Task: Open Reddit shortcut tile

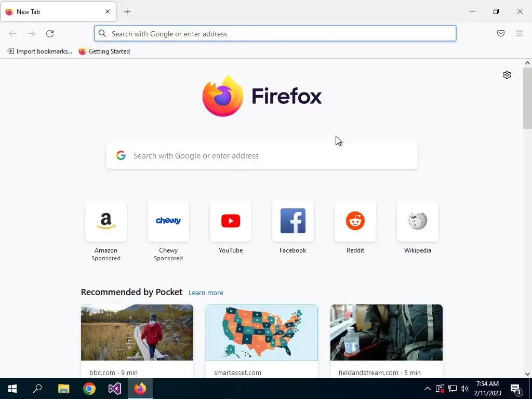Action: pos(355,221)
